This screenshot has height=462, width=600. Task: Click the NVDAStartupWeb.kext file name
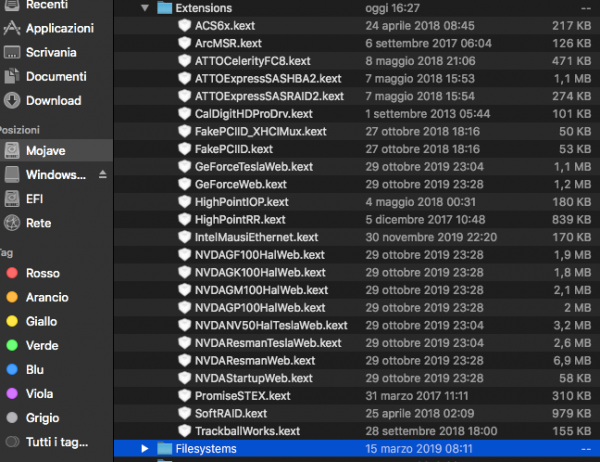(x=254, y=378)
